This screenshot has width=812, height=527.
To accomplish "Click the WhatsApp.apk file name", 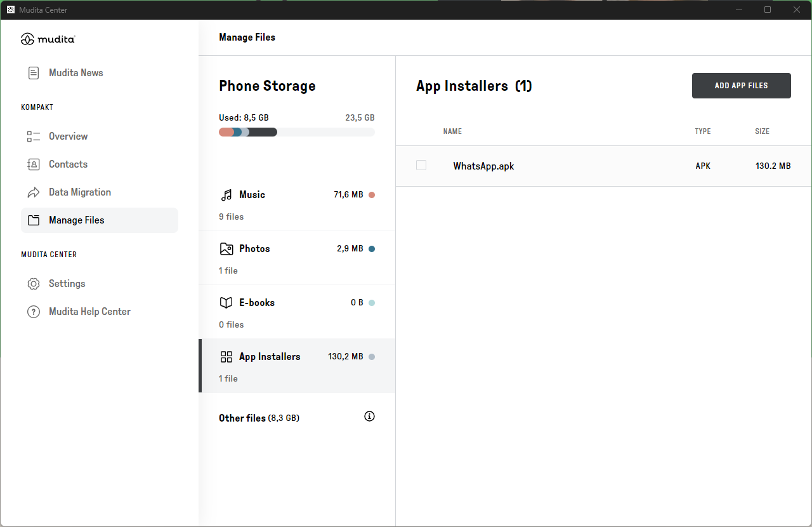I will point(483,166).
